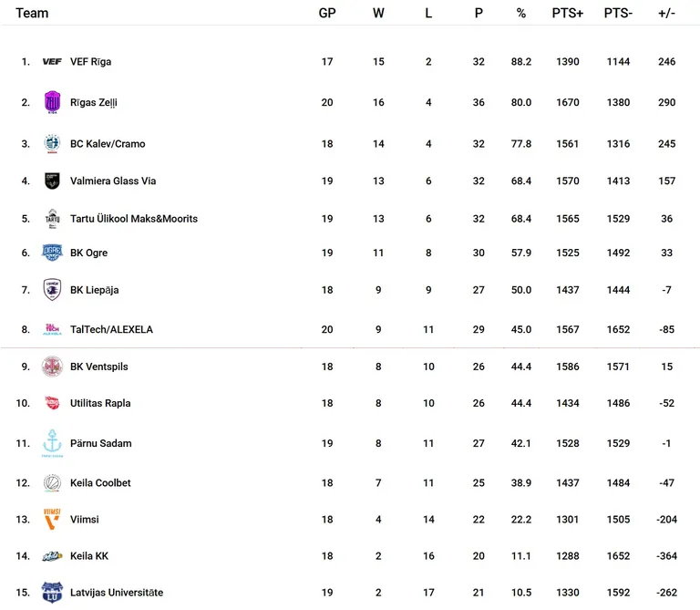Select the BK Ogre team logo

52,253
